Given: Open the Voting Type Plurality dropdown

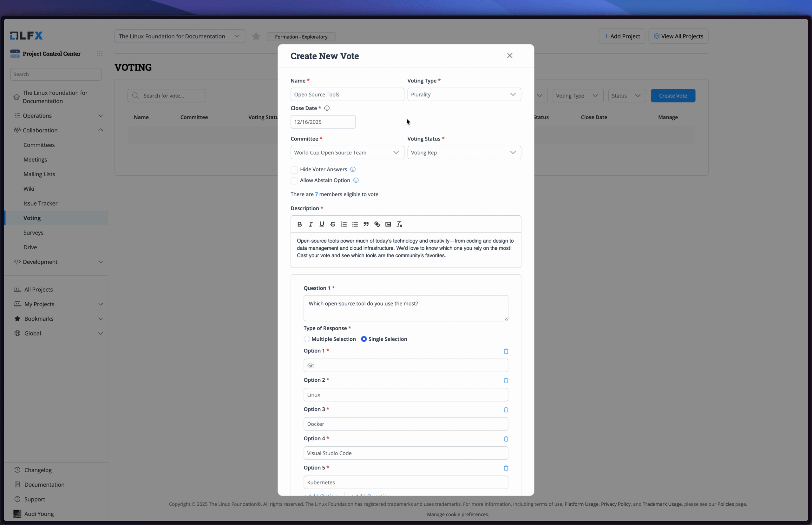Looking at the screenshot, I should click(464, 95).
